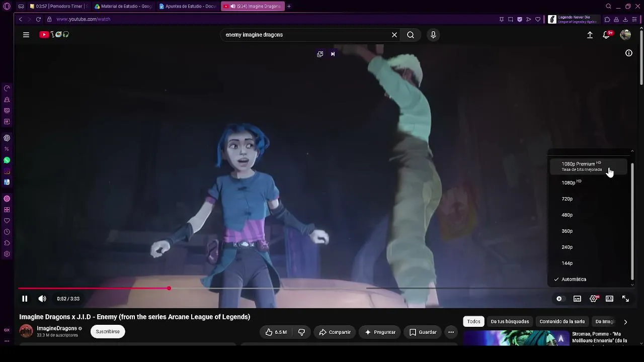Image resolution: width=644 pixels, height=362 pixels.
Task: Open the YouTube account avatar menu
Action: point(625,35)
